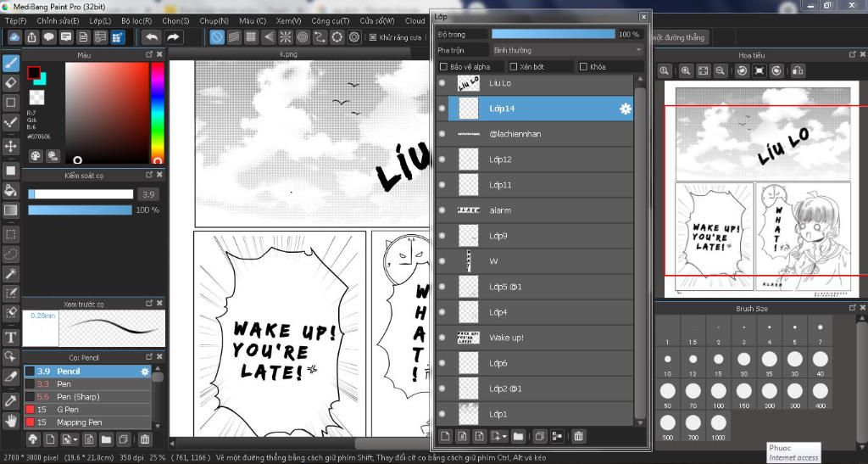Select the G Pen brush preset
Viewport: 868px width, 464px height.
click(x=87, y=409)
